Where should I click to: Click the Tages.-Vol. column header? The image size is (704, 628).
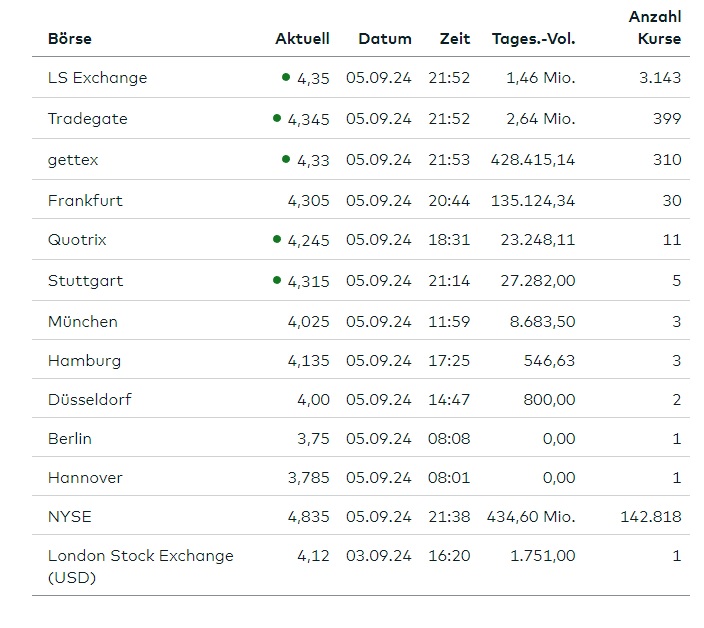(533, 39)
